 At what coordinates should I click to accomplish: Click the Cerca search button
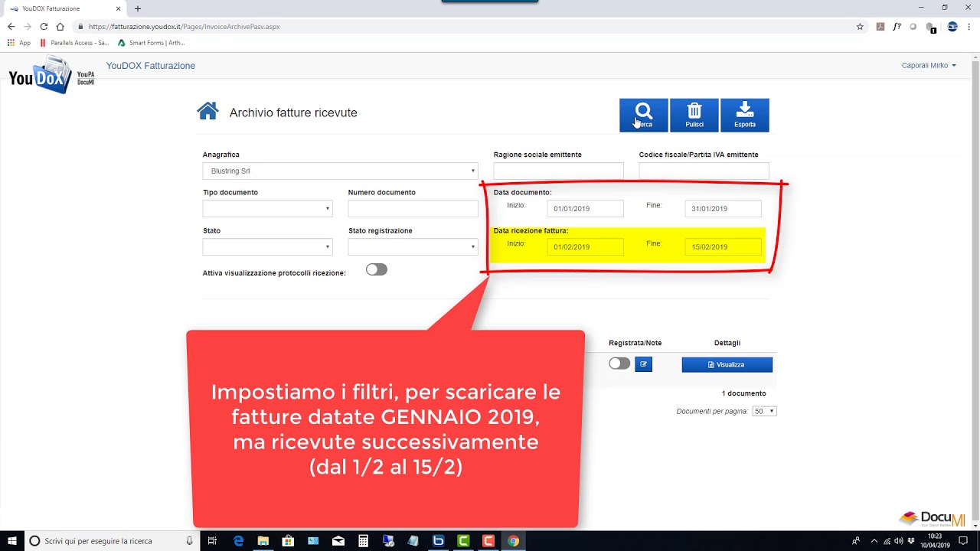tap(644, 115)
